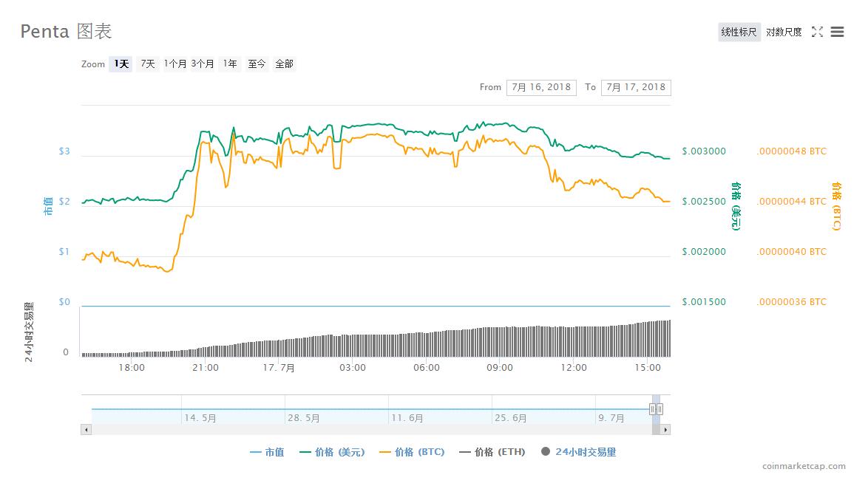Screen dimensions: 868x486
Task: Choose the 至今 zoom option
Action: (256, 64)
